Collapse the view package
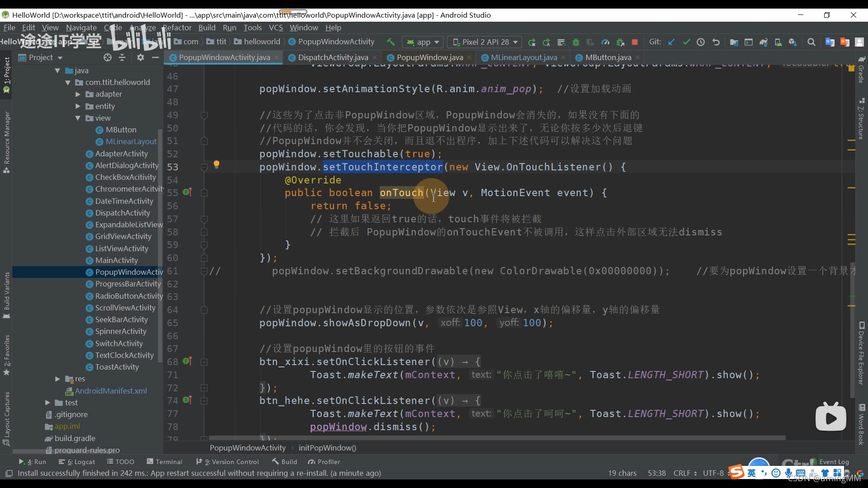 click(x=78, y=118)
